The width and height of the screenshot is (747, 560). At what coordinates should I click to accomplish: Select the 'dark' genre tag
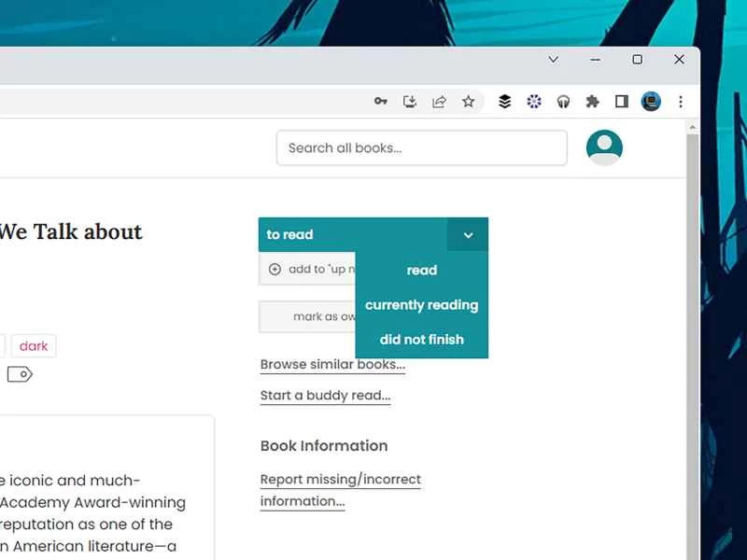[x=34, y=345]
